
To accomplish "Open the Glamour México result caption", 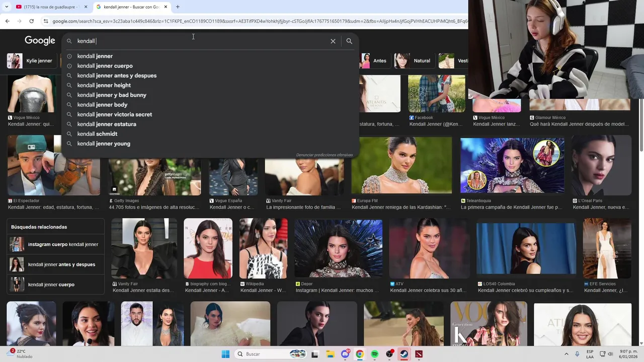I will [x=579, y=124].
